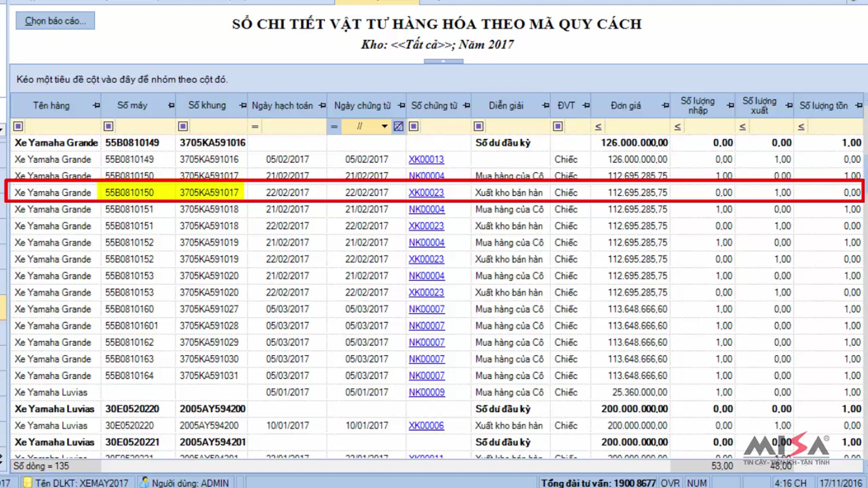Click the NUM status indicator
The width and height of the screenshot is (868, 488).
click(697, 483)
